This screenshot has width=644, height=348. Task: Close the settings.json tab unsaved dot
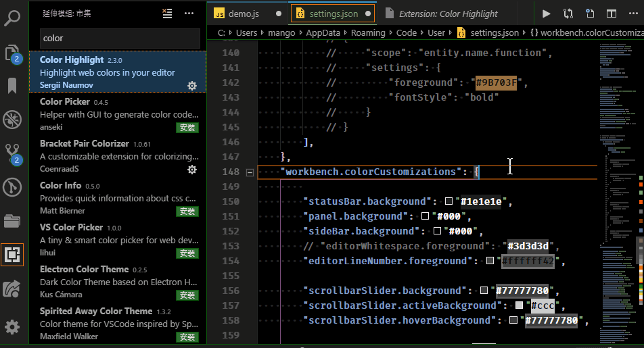tap(367, 14)
